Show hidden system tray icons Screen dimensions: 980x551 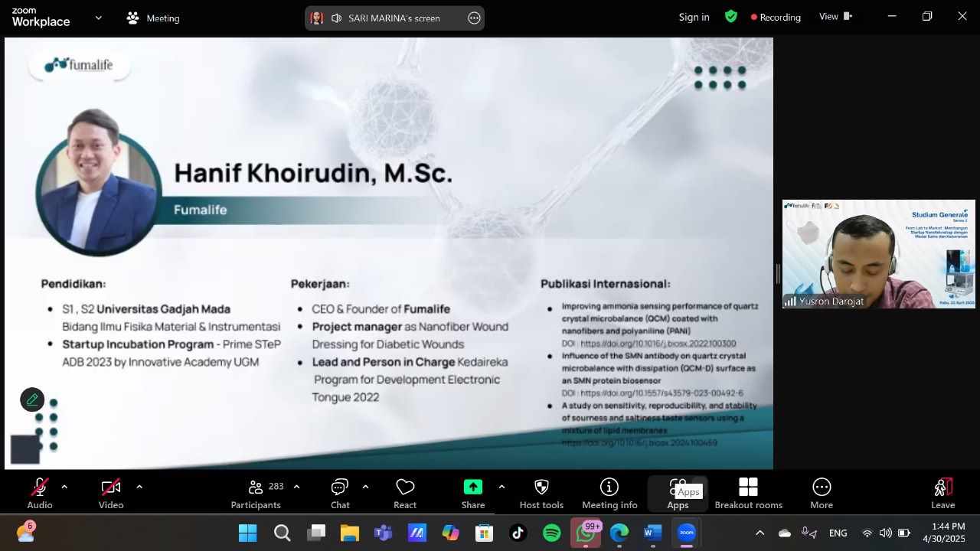(759, 533)
